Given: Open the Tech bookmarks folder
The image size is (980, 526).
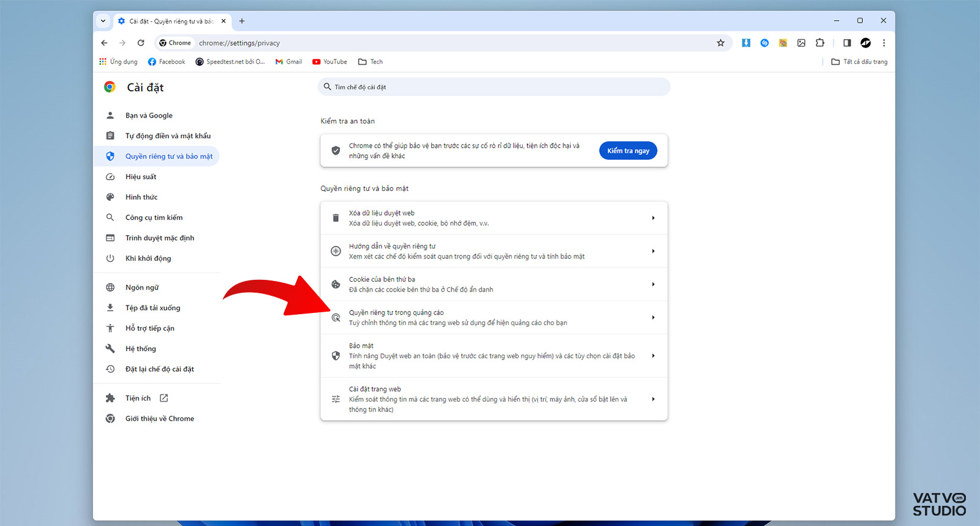Looking at the screenshot, I should coord(371,62).
